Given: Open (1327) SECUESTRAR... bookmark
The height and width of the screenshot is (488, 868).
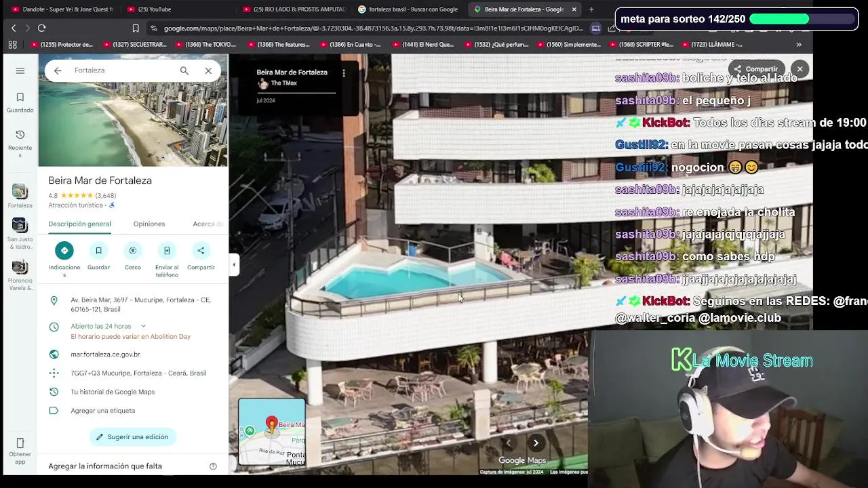Looking at the screenshot, I should coord(134,45).
